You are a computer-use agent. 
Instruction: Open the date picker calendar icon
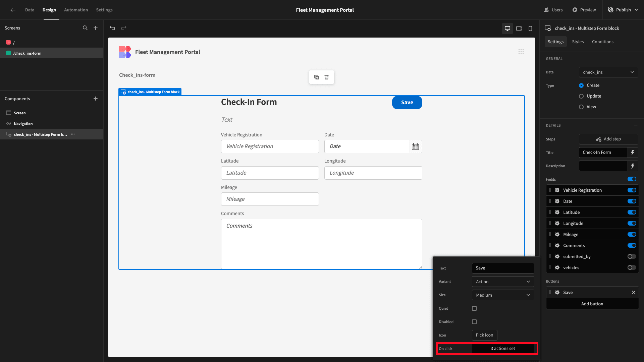coord(415,146)
